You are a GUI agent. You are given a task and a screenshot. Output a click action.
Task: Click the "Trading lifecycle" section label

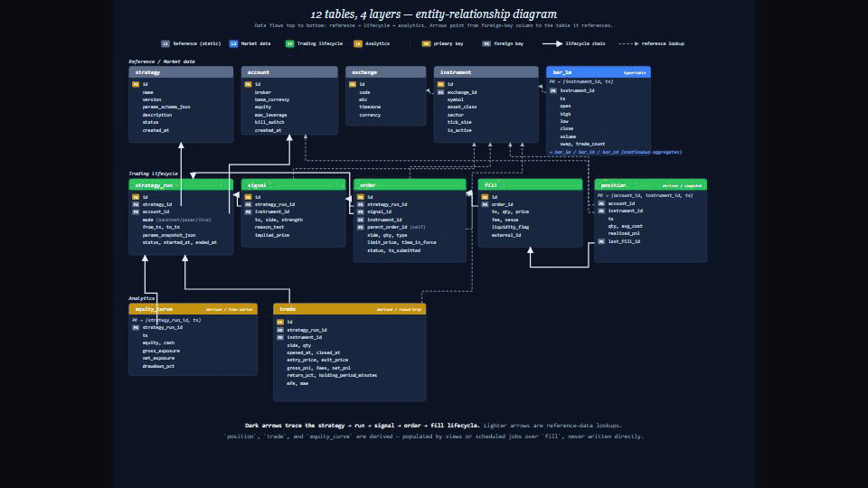coord(154,174)
